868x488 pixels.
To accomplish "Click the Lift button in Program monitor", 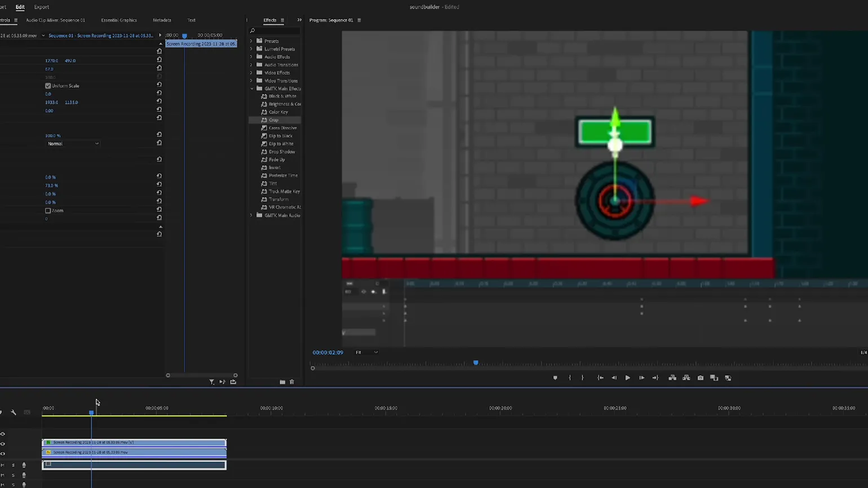I will [672, 378].
